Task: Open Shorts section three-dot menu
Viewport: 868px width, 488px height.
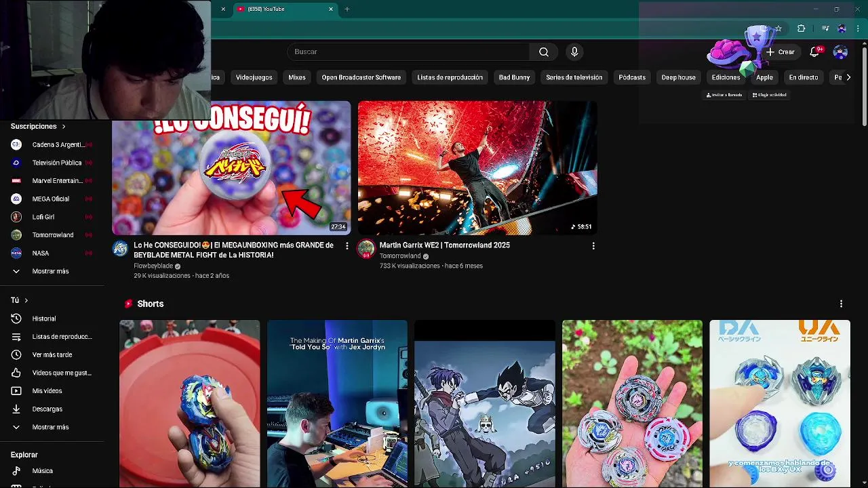Action: tap(841, 304)
